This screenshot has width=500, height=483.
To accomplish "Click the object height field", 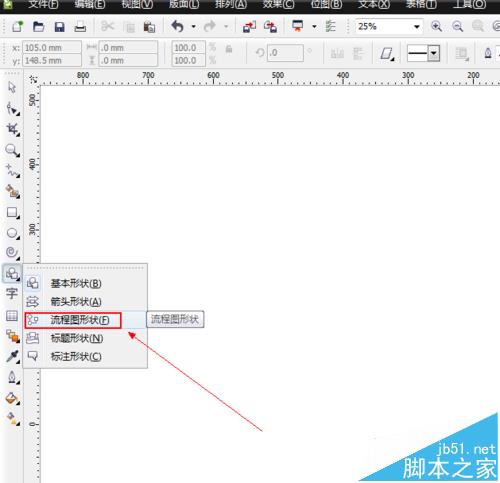I will click(x=128, y=60).
